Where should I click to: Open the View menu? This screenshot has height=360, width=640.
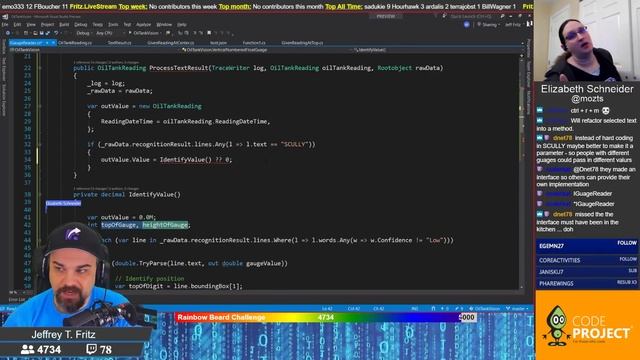point(31,25)
